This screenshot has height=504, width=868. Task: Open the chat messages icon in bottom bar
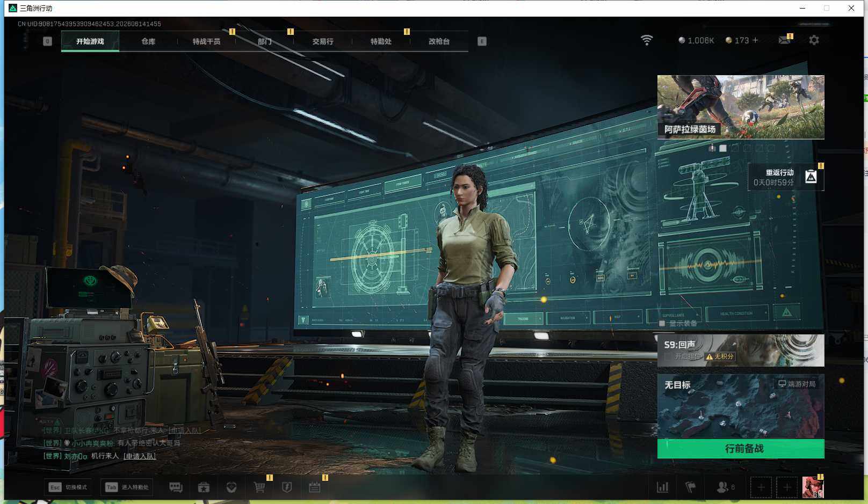point(176,487)
